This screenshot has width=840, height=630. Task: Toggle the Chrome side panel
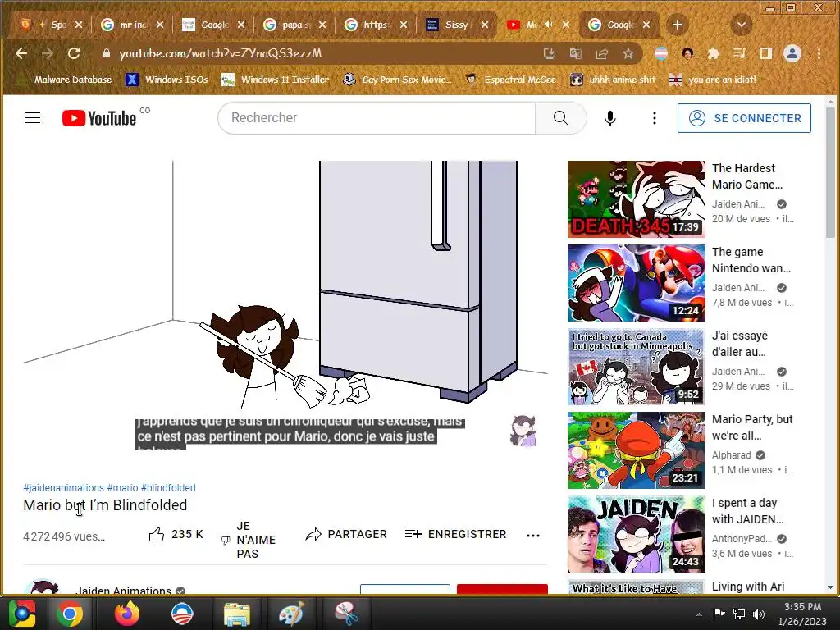[x=766, y=53]
